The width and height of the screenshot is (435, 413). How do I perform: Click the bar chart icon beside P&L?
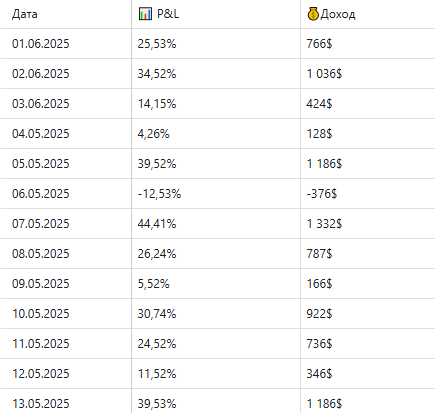pyautogui.click(x=145, y=14)
